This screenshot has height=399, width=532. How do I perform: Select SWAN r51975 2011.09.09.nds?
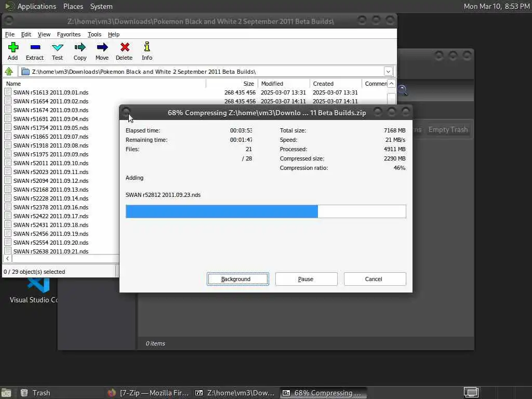(x=51, y=154)
